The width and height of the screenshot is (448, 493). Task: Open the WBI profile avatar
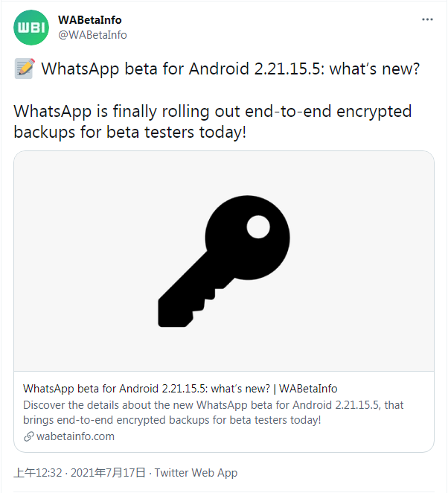click(32, 28)
